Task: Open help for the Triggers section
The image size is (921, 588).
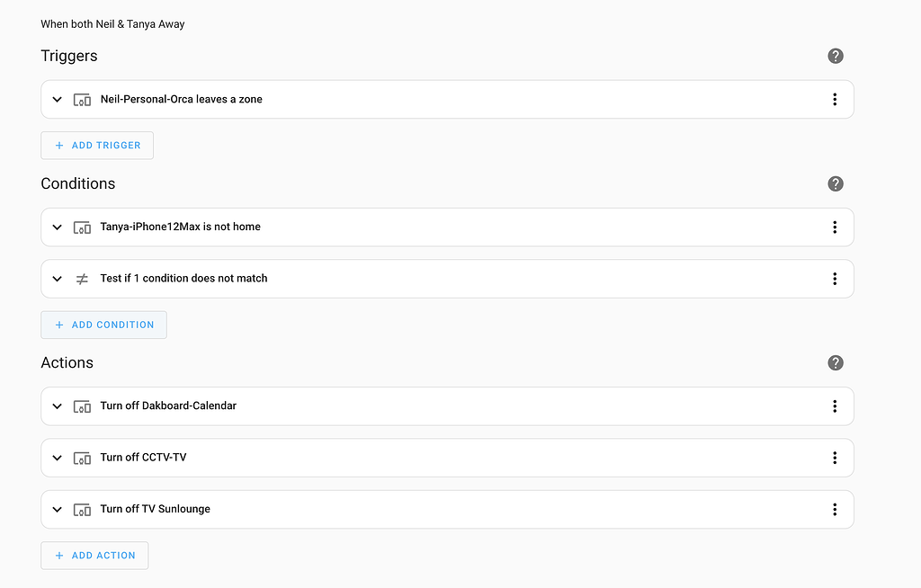Action: [836, 56]
